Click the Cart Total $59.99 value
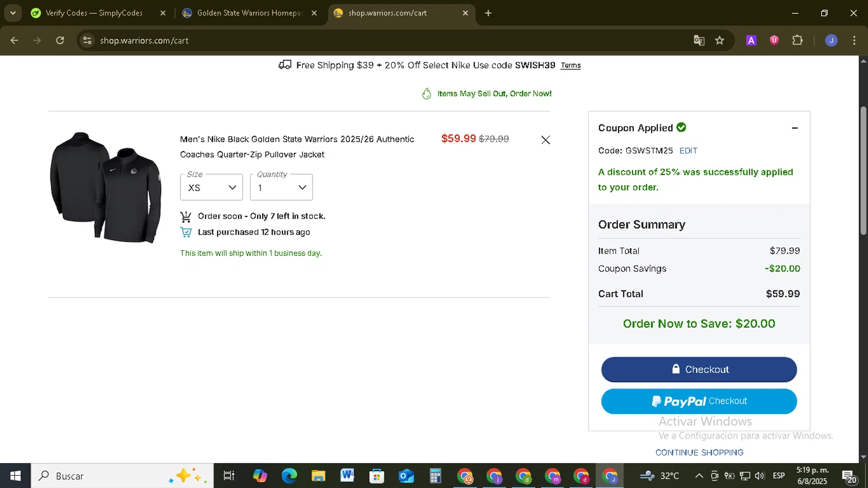Viewport: 868px width, 488px height. (783, 294)
